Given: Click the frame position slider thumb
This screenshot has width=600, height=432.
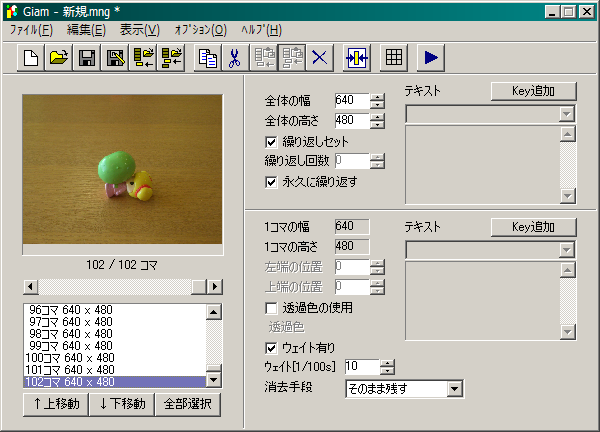Looking at the screenshot, I should pos(199,287).
